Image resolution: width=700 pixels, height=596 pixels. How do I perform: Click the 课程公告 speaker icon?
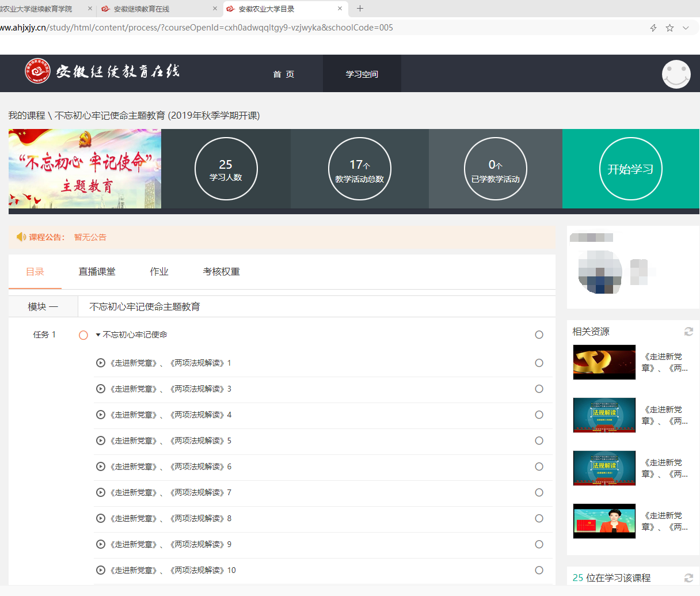[x=21, y=237]
